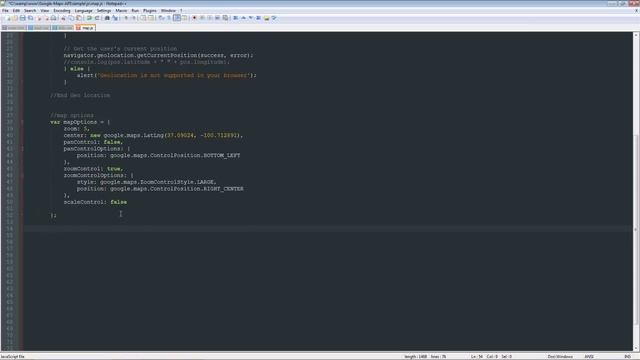Open the Plugins menu
This screenshot has width=640, height=360.
pos(150,11)
